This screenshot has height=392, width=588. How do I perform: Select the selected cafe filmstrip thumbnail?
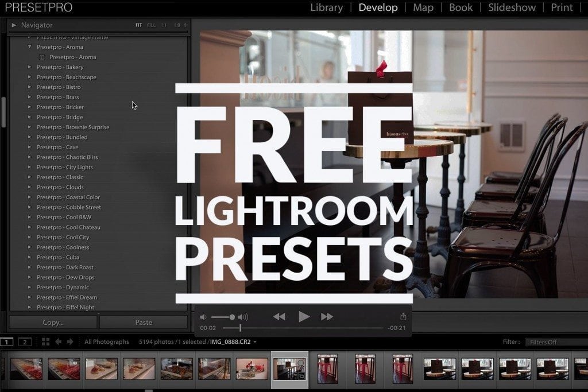[289, 369]
